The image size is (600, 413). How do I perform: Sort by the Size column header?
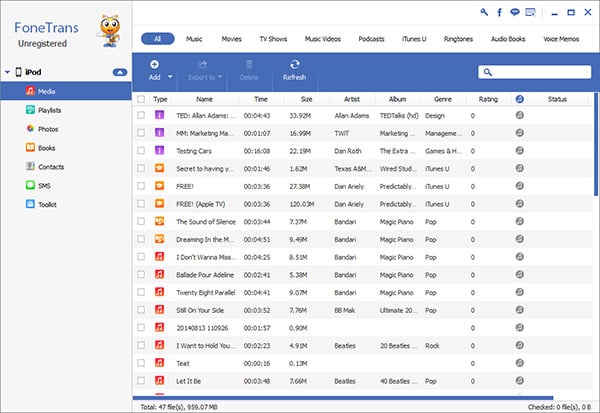(x=307, y=99)
